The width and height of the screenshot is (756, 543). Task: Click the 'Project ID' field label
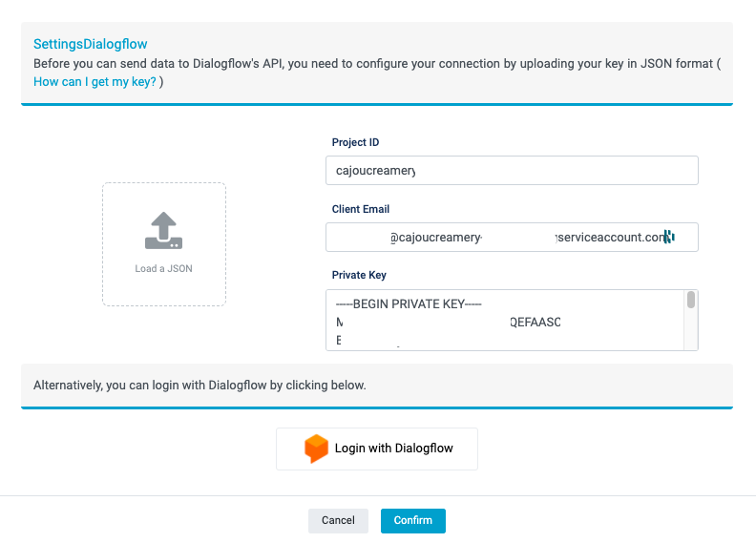pyautogui.click(x=355, y=142)
